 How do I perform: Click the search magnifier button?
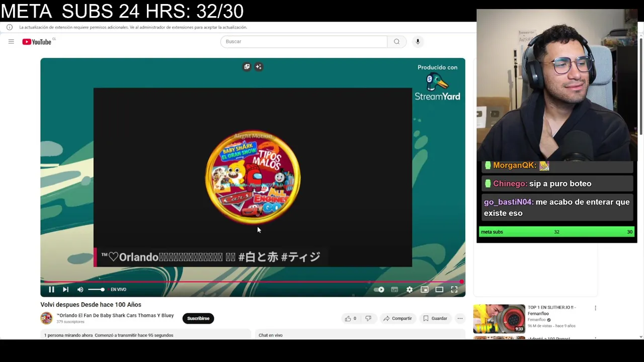point(396,42)
